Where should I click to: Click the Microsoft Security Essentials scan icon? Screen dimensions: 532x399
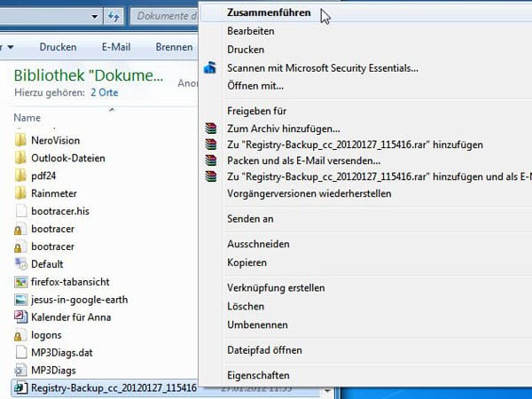click(x=210, y=67)
